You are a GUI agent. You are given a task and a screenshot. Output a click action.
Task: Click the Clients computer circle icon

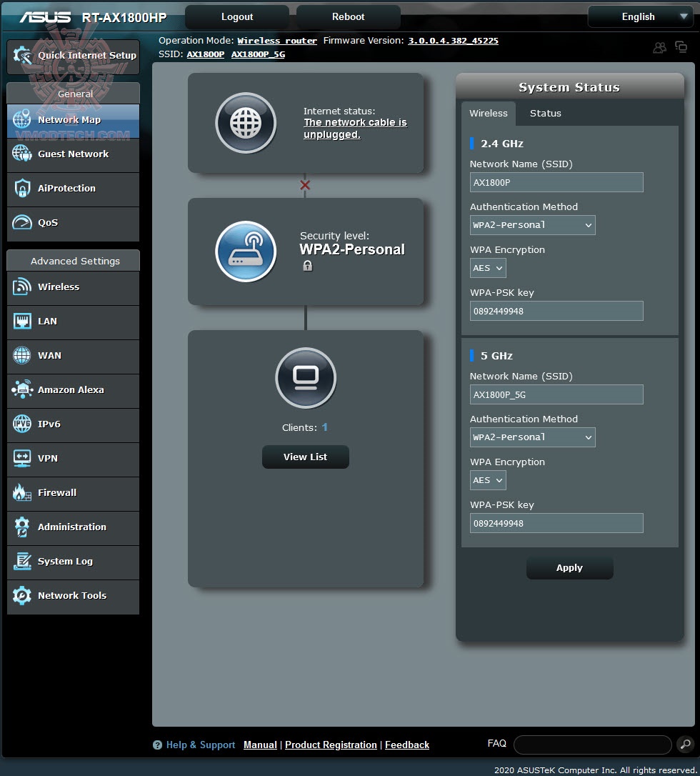tap(306, 378)
